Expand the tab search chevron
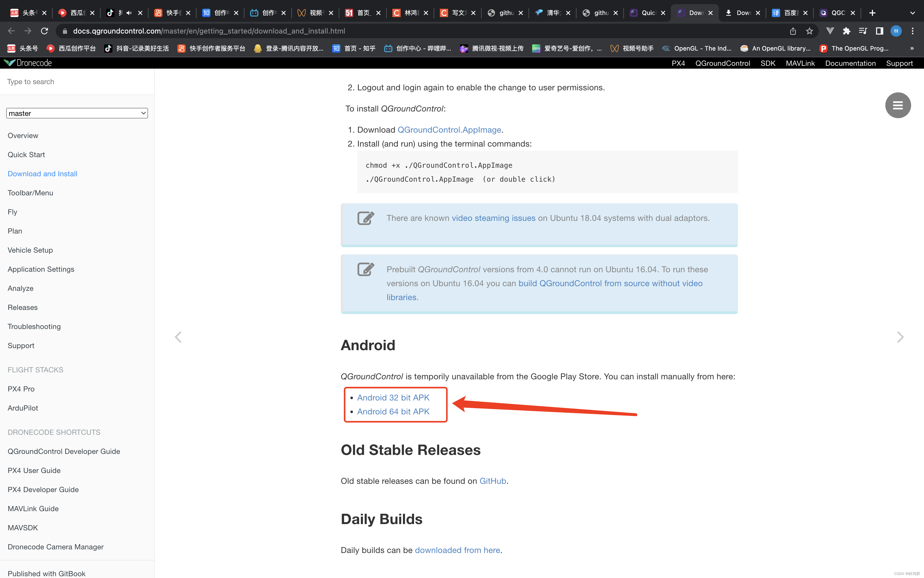 click(913, 13)
